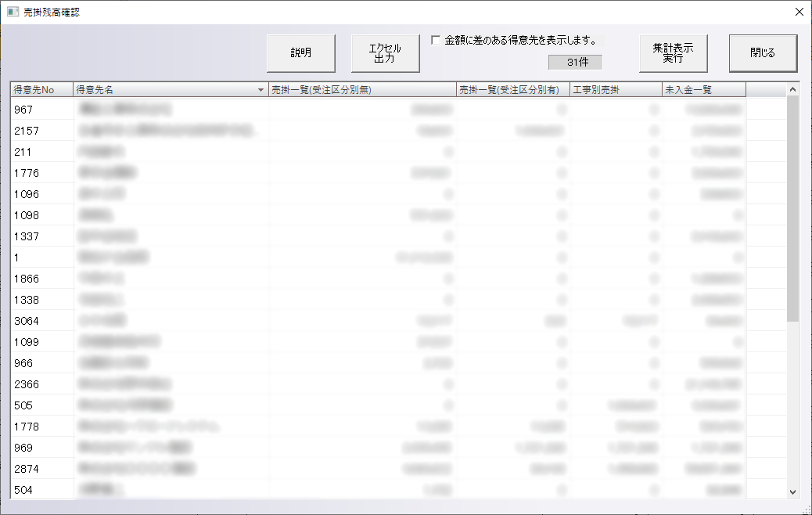This screenshot has height=515, width=812.
Task: Click the window icon in title bar
Action: point(13,13)
